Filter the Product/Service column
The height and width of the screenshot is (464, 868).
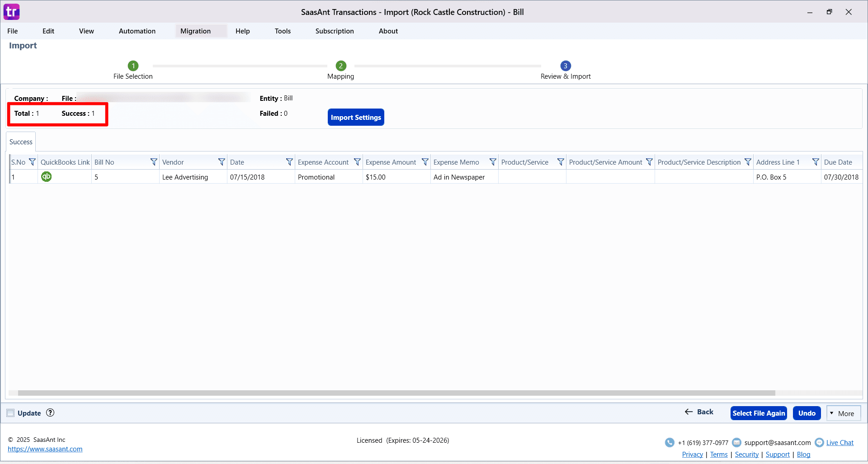tap(561, 162)
